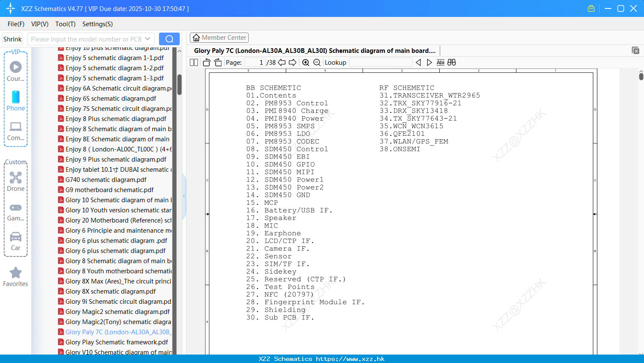Open the VIP(V) menu
The width and height of the screenshot is (644, 363).
point(40,24)
